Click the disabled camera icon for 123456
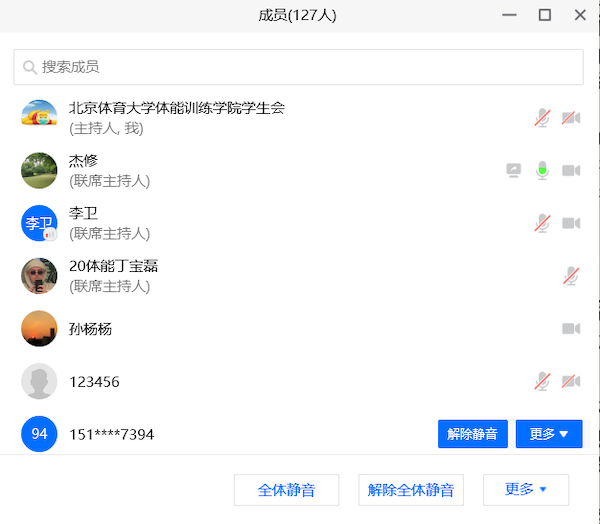Screen dimensions: 600x524 pyautogui.click(x=571, y=381)
